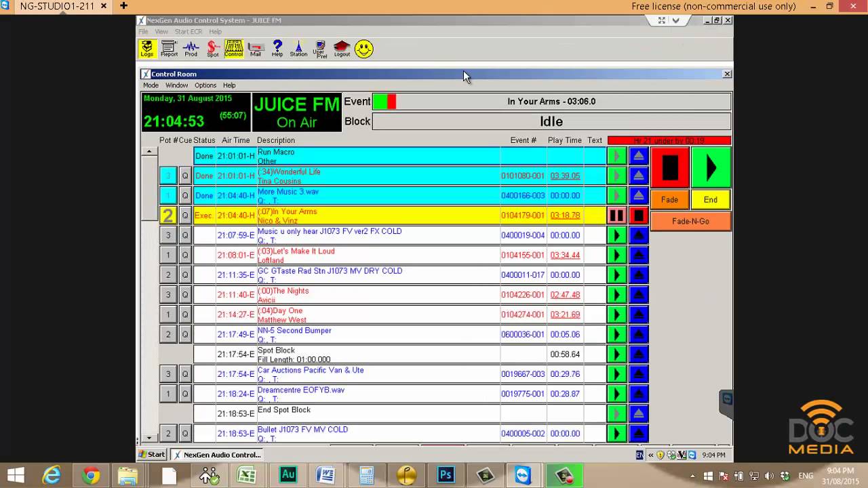Screen dimensions: 868x488
Task: Open Photoshop from the taskbar
Action: pos(446,476)
